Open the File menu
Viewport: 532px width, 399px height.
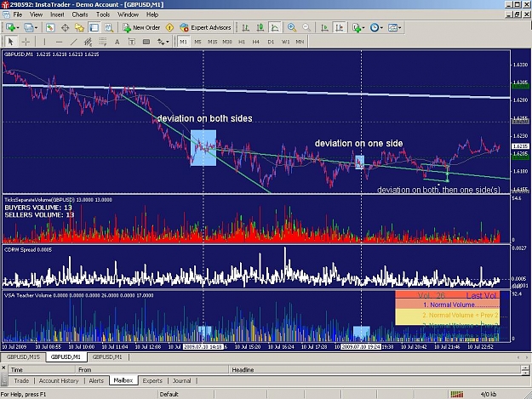tap(18, 14)
